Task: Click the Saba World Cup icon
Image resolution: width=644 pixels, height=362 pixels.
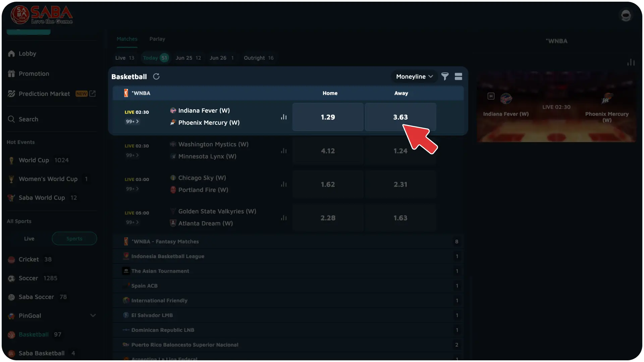Action: coord(11,198)
